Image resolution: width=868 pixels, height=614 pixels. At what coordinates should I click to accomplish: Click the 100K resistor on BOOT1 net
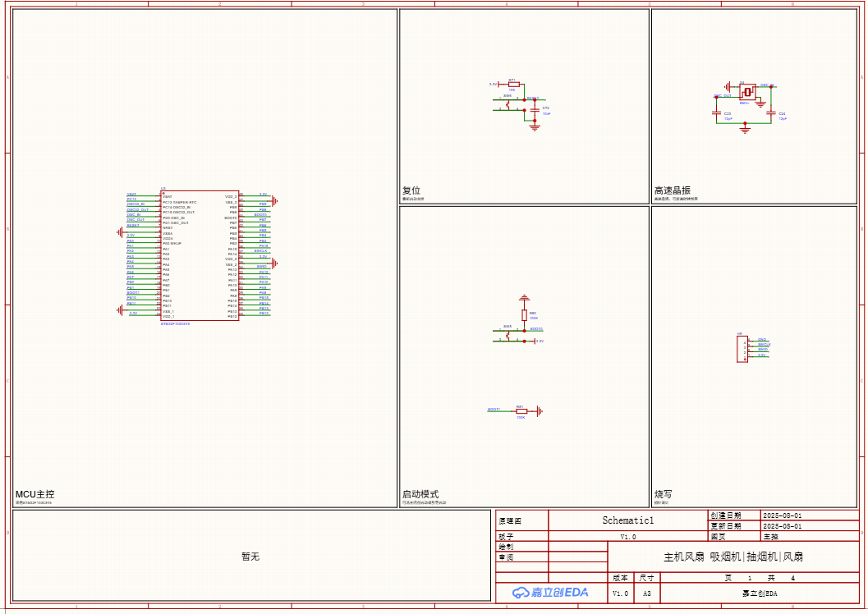coord(521,411)
